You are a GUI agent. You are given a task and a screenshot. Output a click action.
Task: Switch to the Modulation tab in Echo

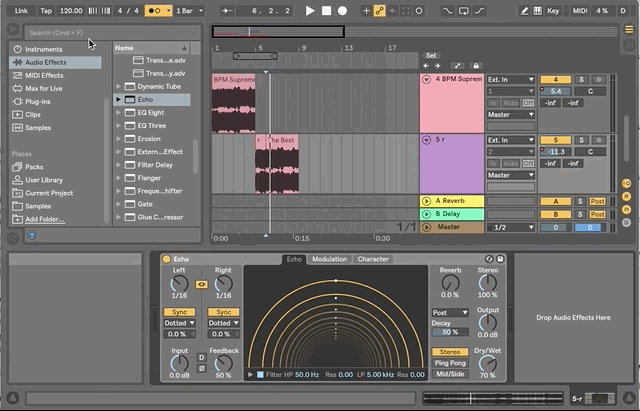tap(329, 259)
